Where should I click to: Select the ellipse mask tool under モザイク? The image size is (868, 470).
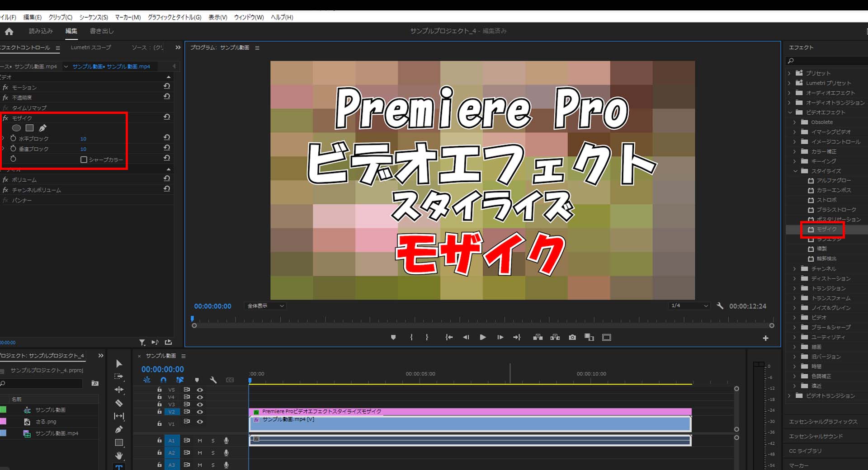[x=16, y=128]
